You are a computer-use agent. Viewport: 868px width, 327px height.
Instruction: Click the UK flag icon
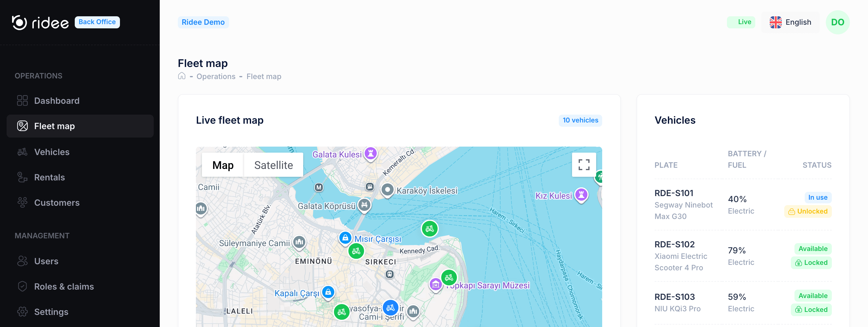click(x=775, y=22)
